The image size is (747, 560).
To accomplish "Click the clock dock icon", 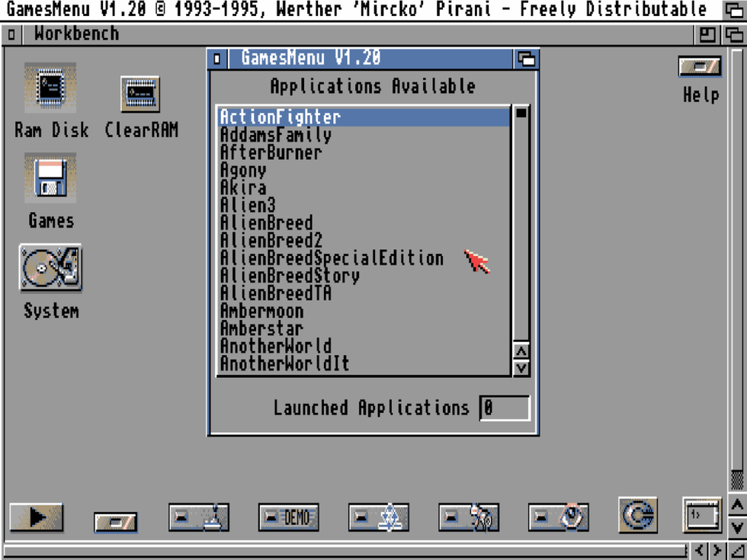I will (558, 516).
